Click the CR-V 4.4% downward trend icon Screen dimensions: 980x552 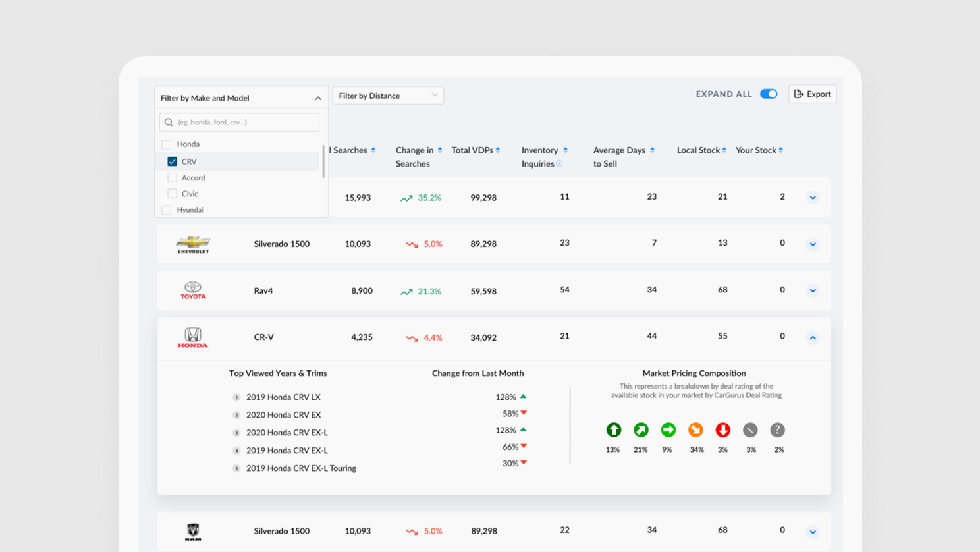[412, 338]
